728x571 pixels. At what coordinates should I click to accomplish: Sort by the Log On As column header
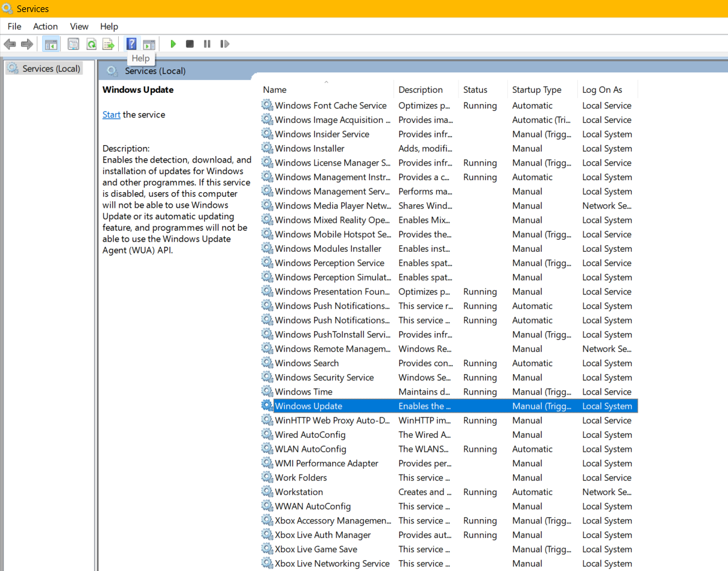pyautogui.click(x=607, y=90)
